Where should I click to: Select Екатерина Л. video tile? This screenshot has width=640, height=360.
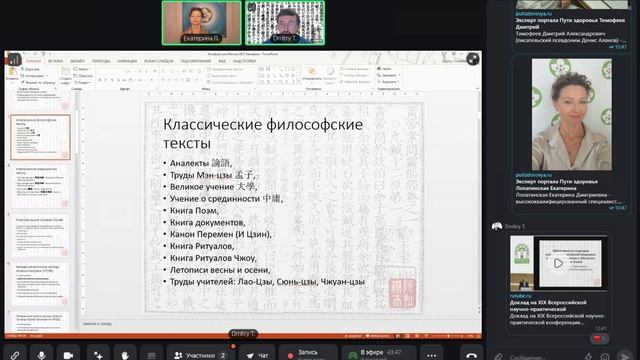[x=202, y=23]
